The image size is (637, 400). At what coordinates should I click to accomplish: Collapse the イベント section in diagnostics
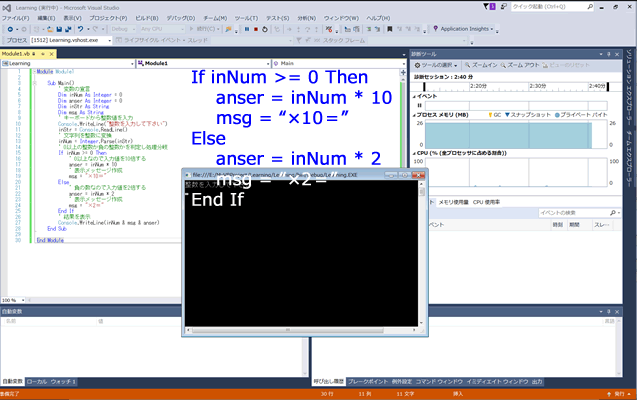pyautogui.click(x=414, y=97)
